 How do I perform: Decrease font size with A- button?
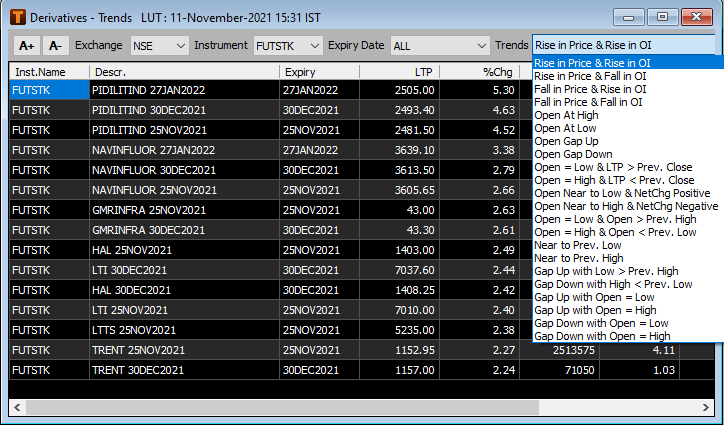56,46
